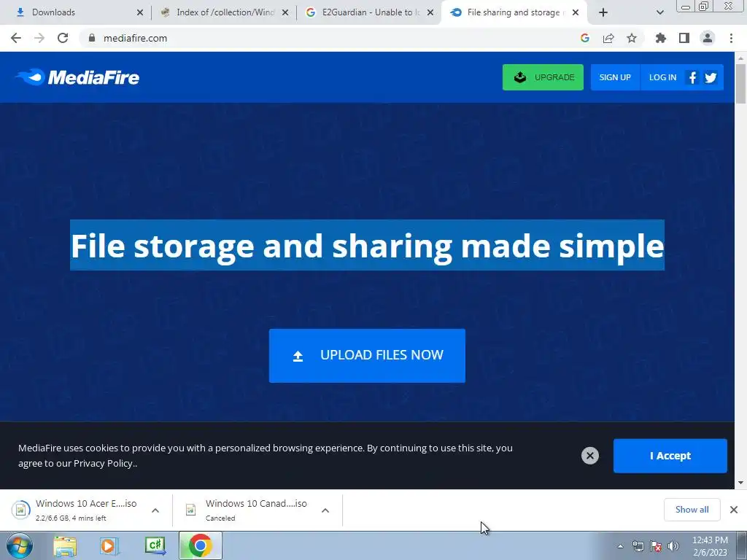
Task: Toggle the browser side panel
Action: tap(684, 38)
